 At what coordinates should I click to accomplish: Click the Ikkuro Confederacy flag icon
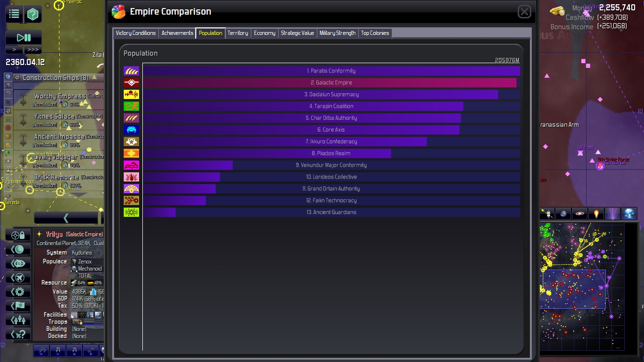[132, 141]
